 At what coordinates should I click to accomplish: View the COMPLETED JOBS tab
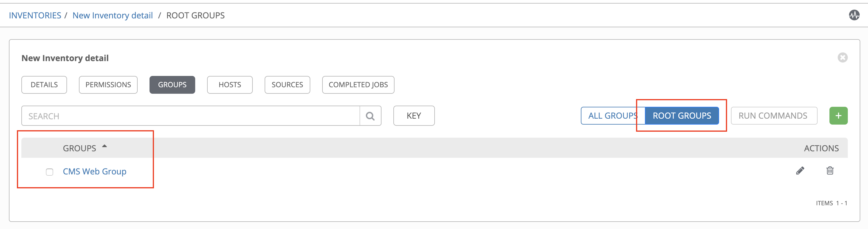tap(358, 85)
